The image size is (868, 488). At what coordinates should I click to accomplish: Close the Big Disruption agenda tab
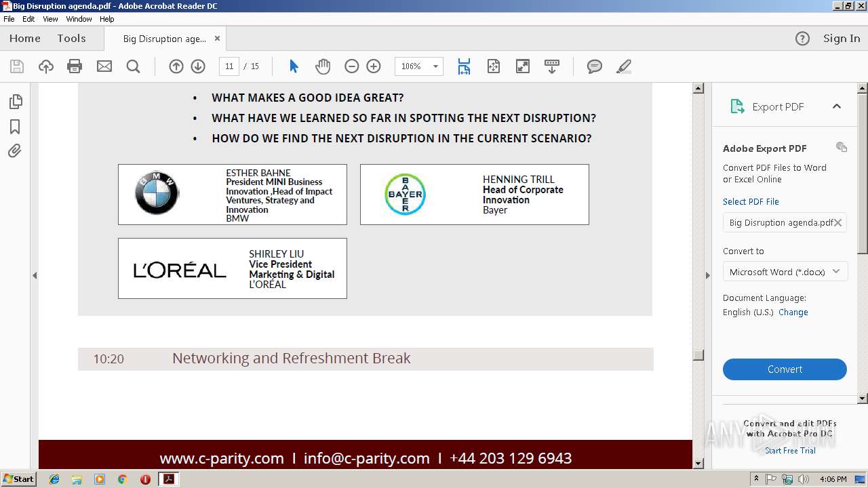[217, 39]
